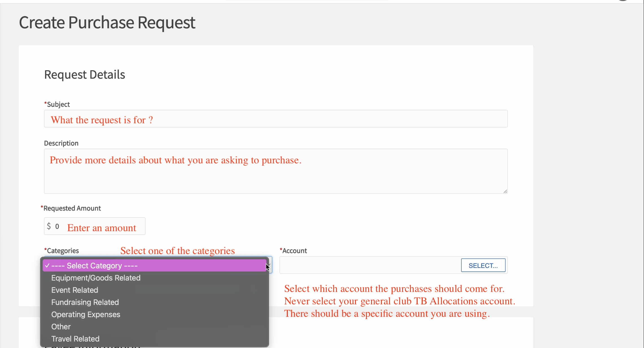This screenshot has height=348, width=644.
Task: Click the Create Purchase Request heading
Action: [x=107, y=23]
